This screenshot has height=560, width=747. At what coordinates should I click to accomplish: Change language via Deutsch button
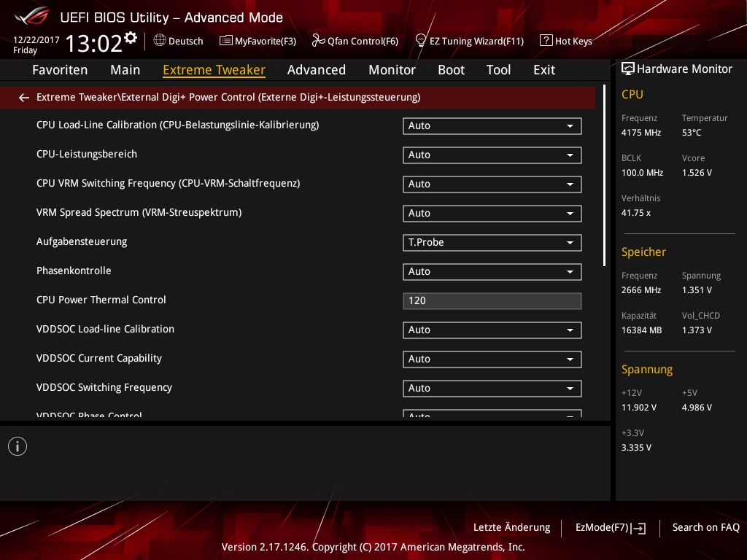179,41
